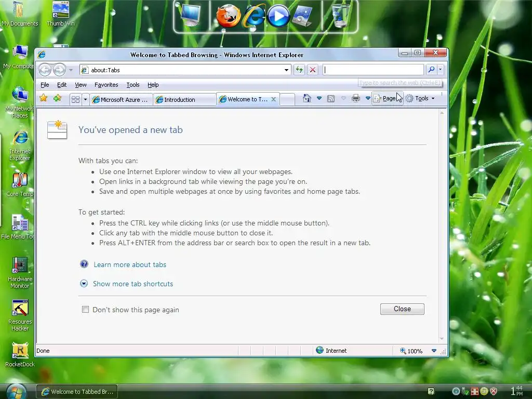Click the Quick Tabs grid button
The image size is (532, 399).
click(x=76, y=99)
